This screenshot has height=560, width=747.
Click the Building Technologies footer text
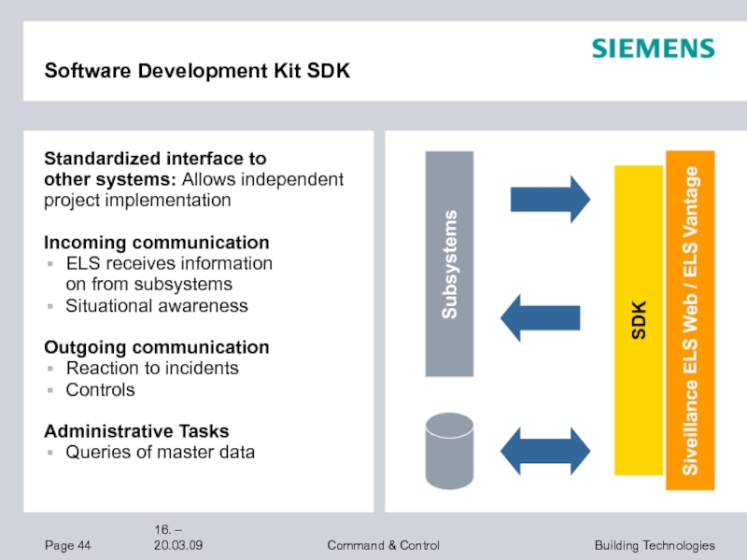click(655, 545)
